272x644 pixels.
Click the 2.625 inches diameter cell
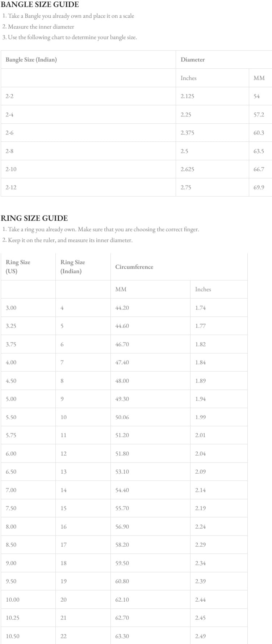tap(187, 169)
